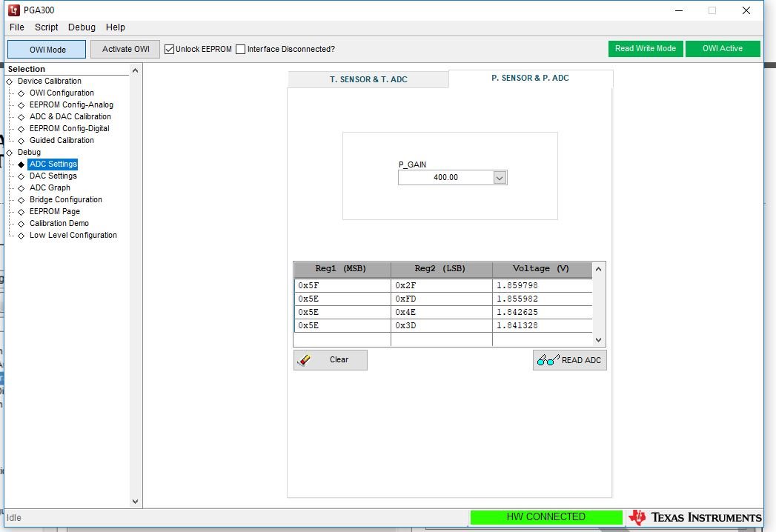This screenshot has width=776, height=532.
Task: Open Calibration Demo tree item
Action: (x=59, y=224)
